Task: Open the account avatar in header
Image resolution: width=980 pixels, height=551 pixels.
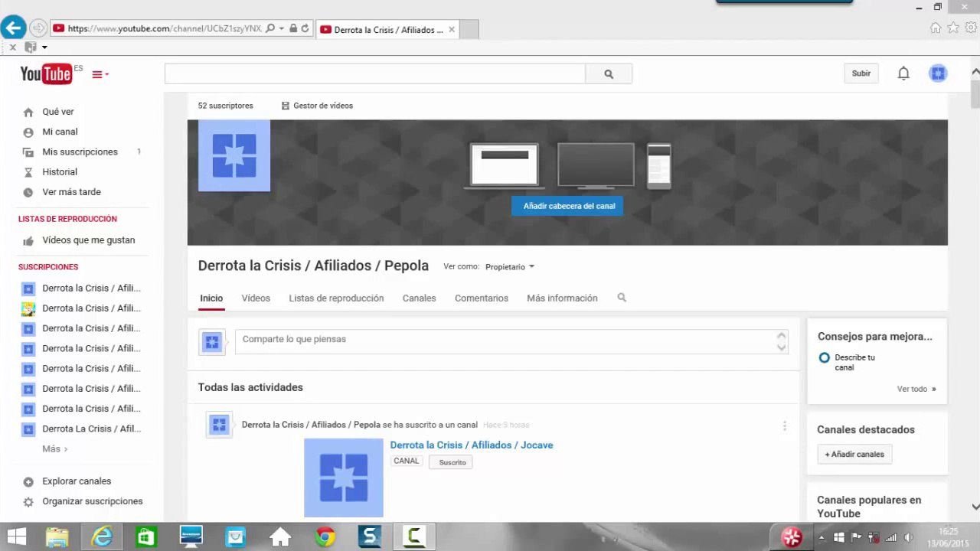Action: [x=938, y=73]
